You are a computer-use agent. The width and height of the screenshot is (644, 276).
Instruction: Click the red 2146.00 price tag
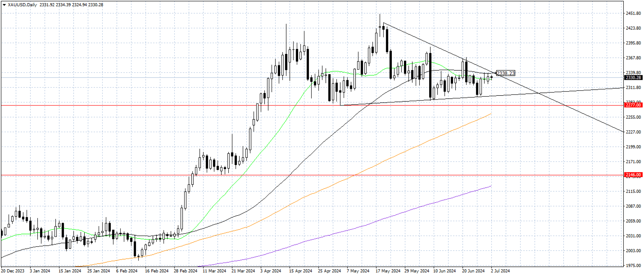click(x=633, y=175)
